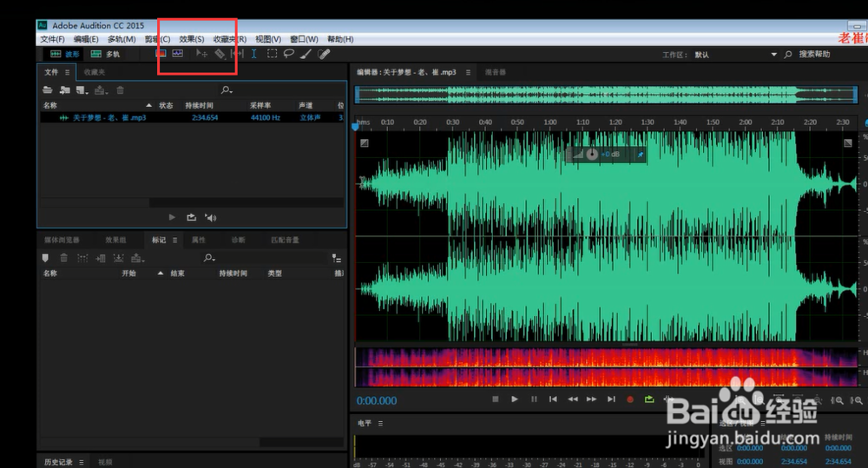This screenshot has height=468, width=868.
Task: Switch to the 收藏夹 tab
Action: pos(94,72)
